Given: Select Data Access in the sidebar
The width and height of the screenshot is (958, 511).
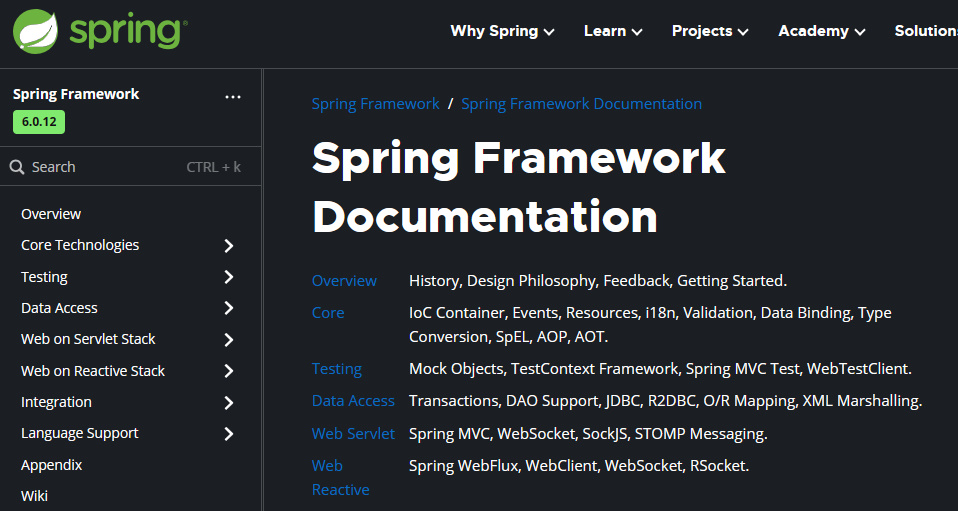Looking at the screenshot, I should [x=59, y=308].
